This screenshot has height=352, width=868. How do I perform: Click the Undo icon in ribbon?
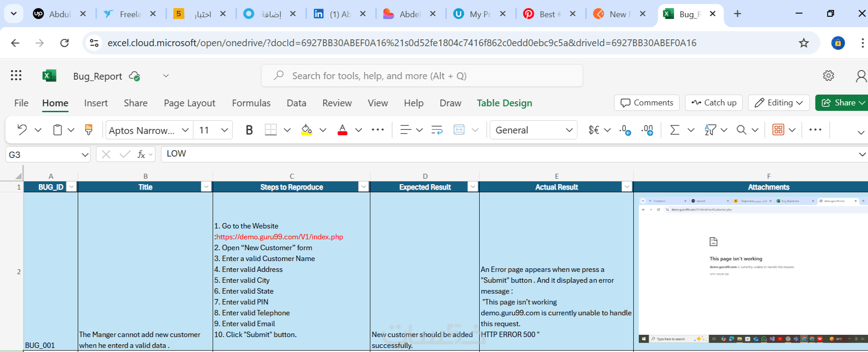pyautogui.click(x=22, y=130)
